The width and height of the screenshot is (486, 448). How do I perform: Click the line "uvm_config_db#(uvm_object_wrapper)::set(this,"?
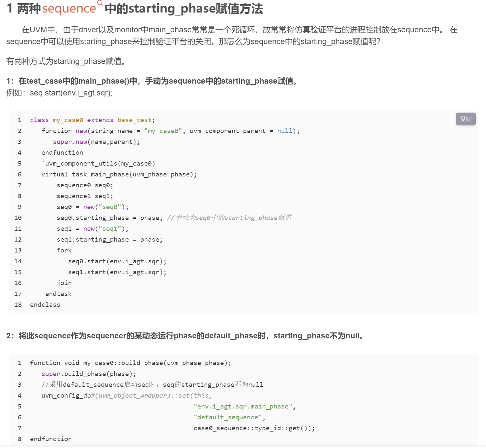tap(127, 396)
